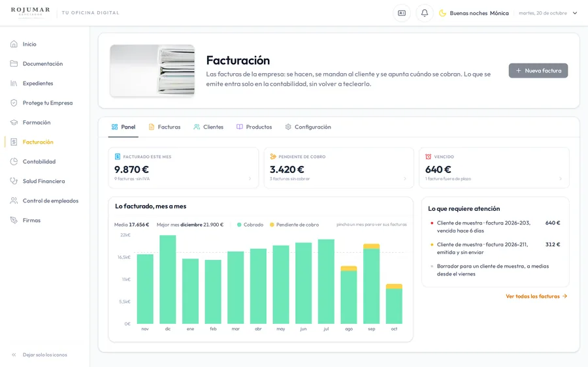The height and width of the screenshot is (367, 588).
Task: Switch to the Productos tab
Action: coord(254,127)
